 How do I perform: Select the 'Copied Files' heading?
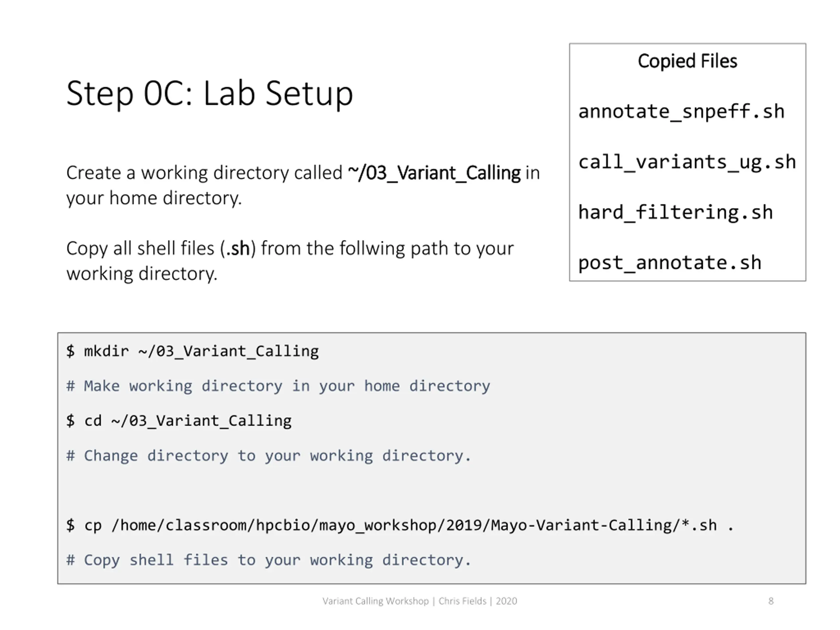687,61
